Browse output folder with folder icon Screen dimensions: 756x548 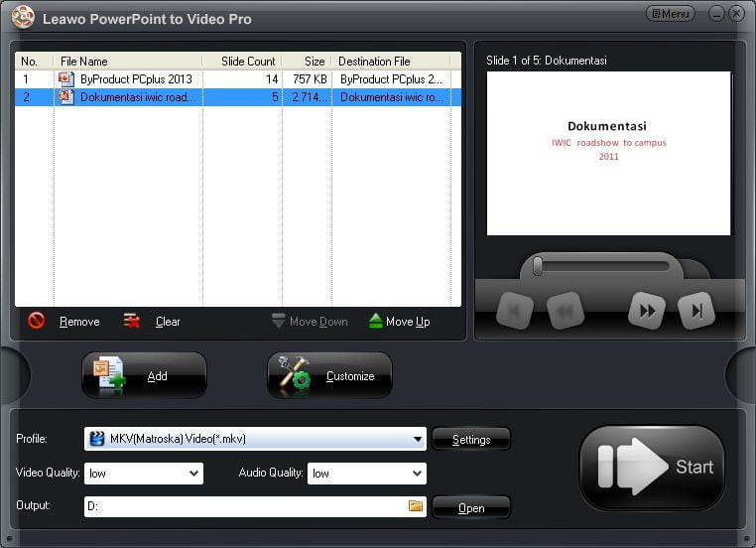pyautogui.click(x=416, y=506)
